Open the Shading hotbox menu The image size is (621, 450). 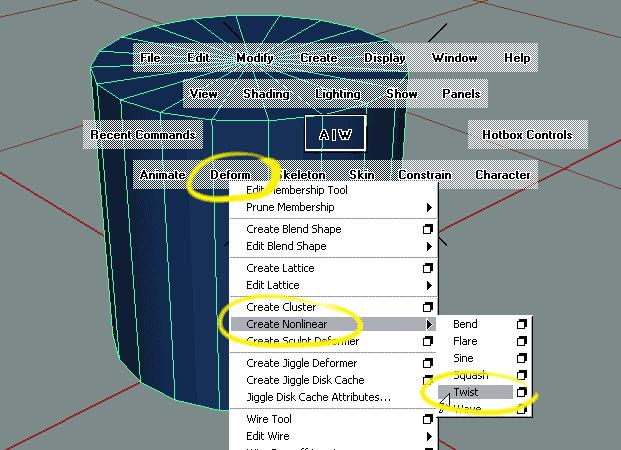point(266,94)
